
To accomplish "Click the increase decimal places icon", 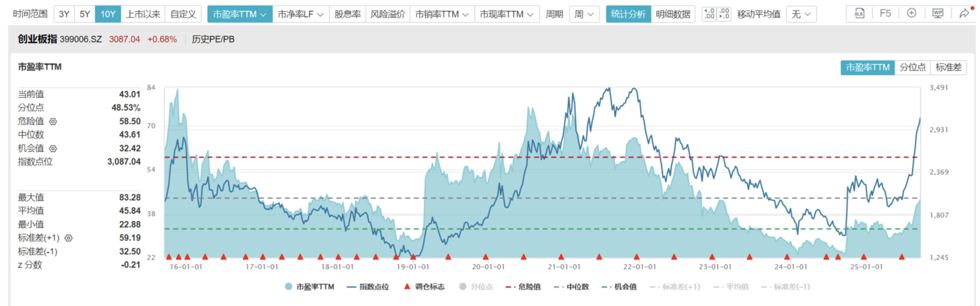I will tap(709, 14).
